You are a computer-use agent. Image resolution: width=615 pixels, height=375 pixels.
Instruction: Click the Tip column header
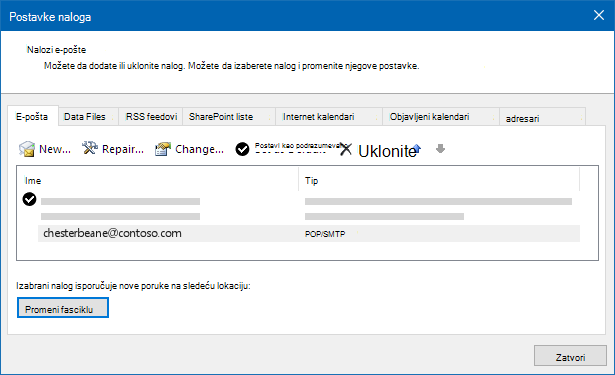click(311, 180)
